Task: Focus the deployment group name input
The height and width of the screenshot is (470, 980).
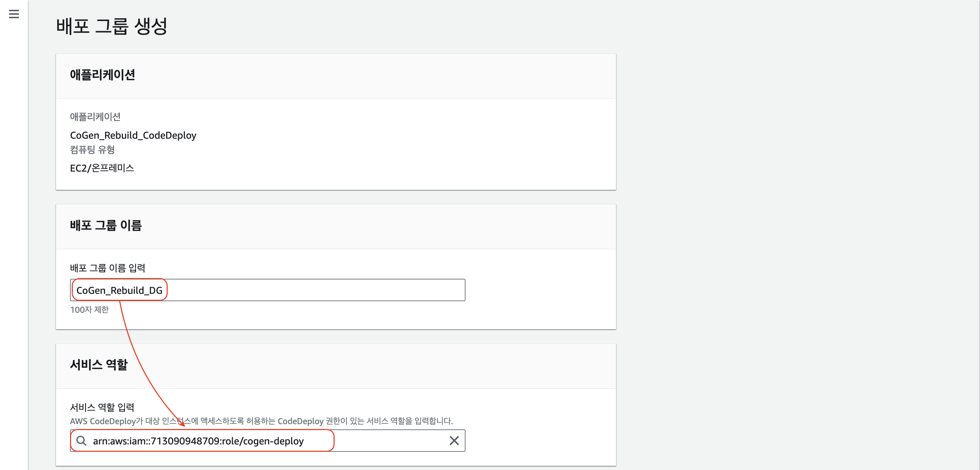Action: [304, 290]
